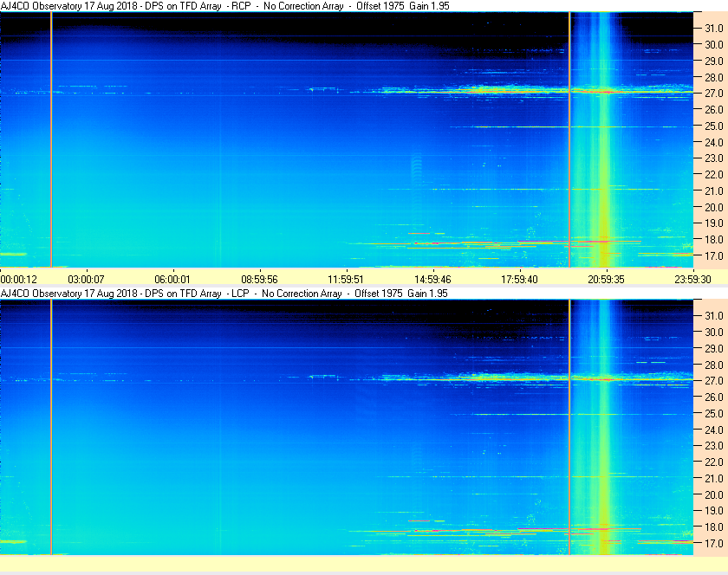728x575 pixels.
Task: Click 25.0 frequency label on RCP plot
Action: click(x=714, y=126)
